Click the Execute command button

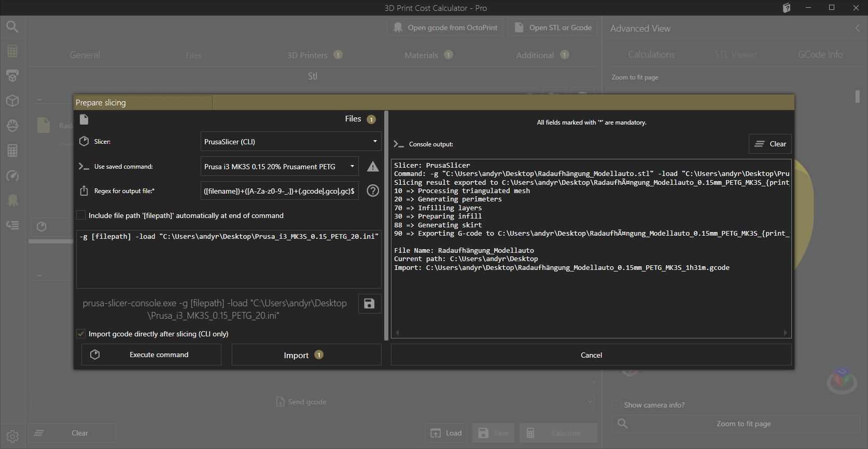[x=151, y=355]
